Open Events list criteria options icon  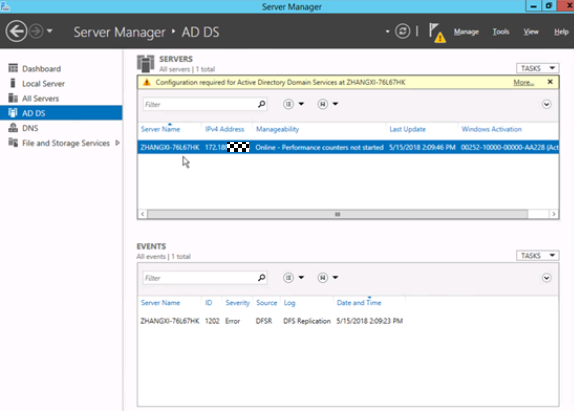[x=288, y=278]
